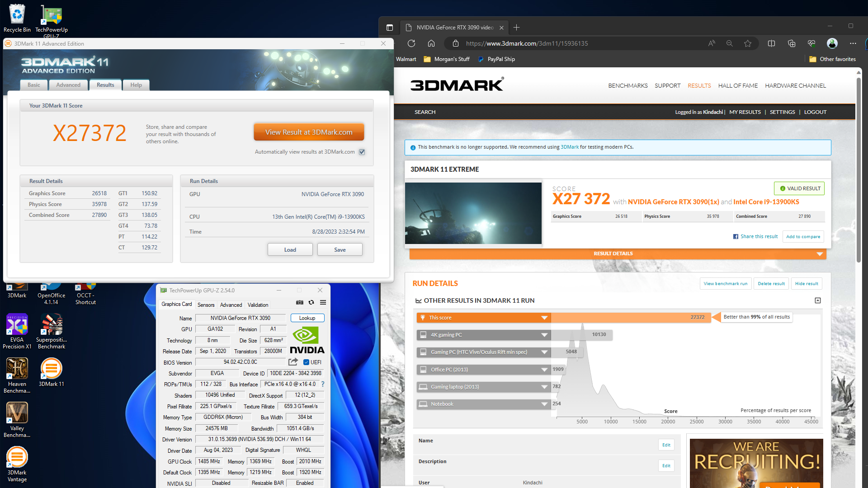Viewport: 868px width, 488px height.
Task: Launch Valley Benchmark desktop icon
Action: (17, 420)
